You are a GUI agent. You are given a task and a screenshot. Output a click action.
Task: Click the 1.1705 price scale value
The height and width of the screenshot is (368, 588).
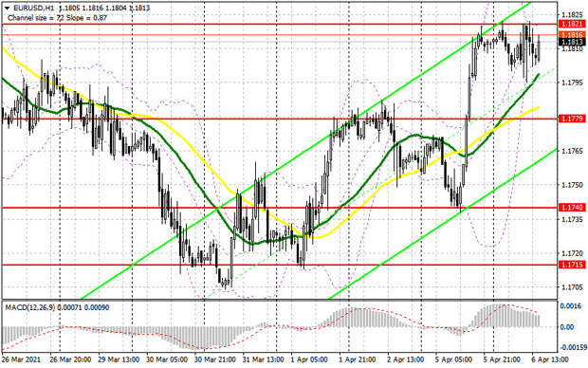(x=572, y=287)
